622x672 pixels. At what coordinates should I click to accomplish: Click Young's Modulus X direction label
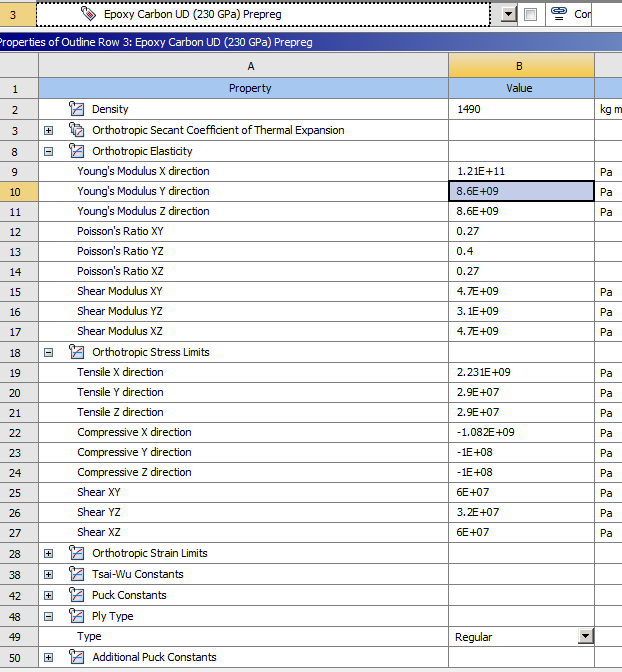point(143,171)
